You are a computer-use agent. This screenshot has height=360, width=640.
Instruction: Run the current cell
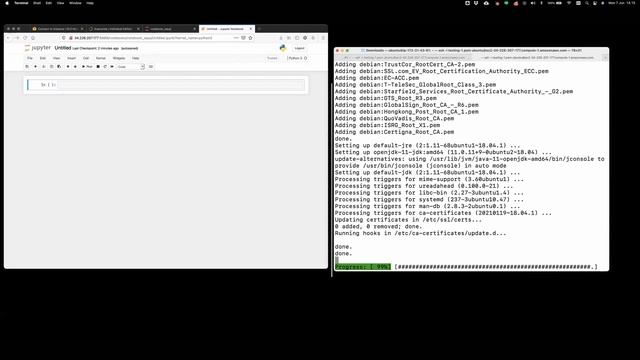[x=87, y=67]
